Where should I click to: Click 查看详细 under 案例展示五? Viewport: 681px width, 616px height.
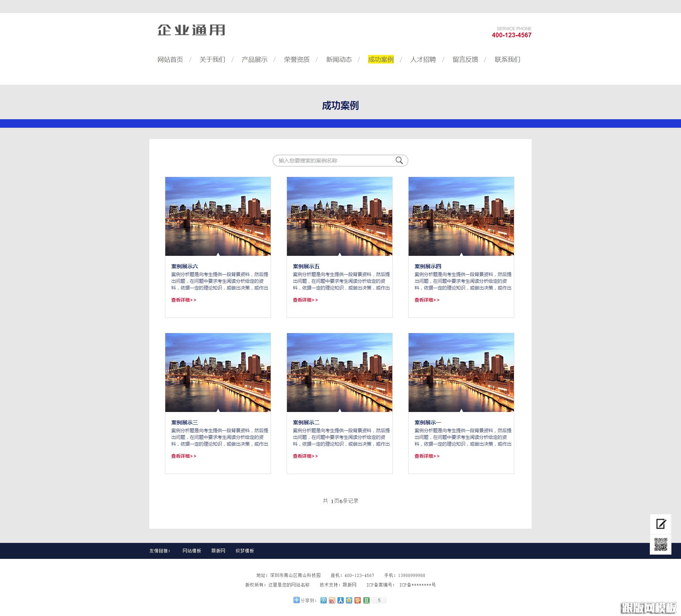305,300
